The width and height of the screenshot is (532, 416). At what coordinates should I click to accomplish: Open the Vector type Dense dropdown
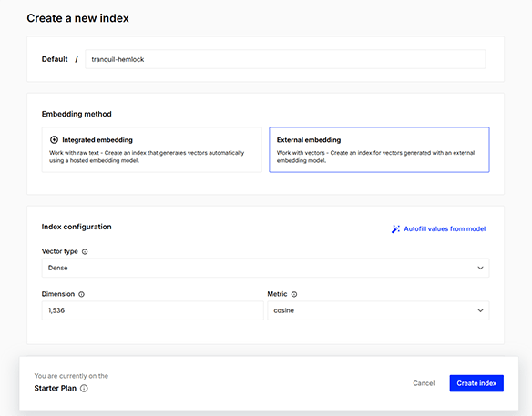coord(265,268)
